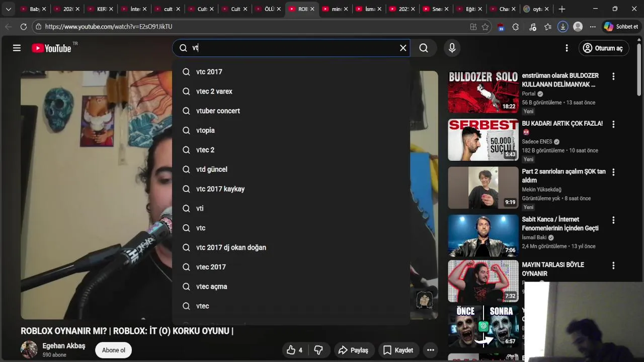Switch to the "İsma" browser tab
The width and height of the screenshot is (644, 362).
tap(369, 9)
